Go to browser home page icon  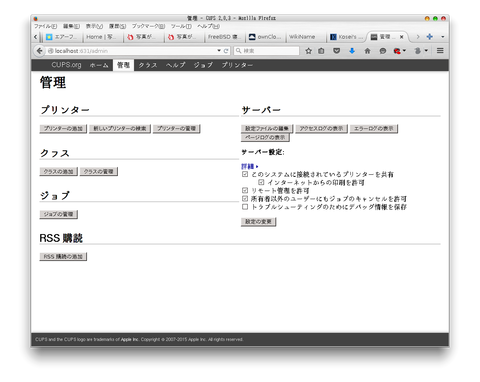click(x=367, y=51)
